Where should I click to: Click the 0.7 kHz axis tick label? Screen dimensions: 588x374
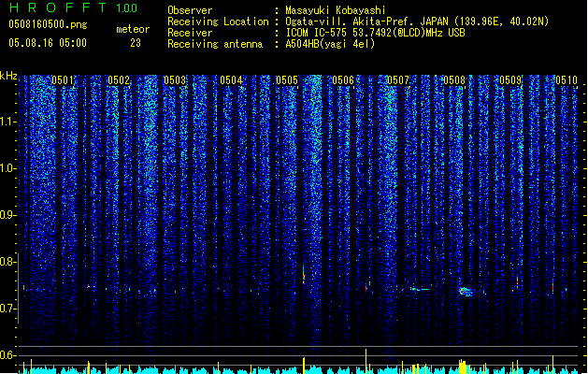click(x=7, y=309)
